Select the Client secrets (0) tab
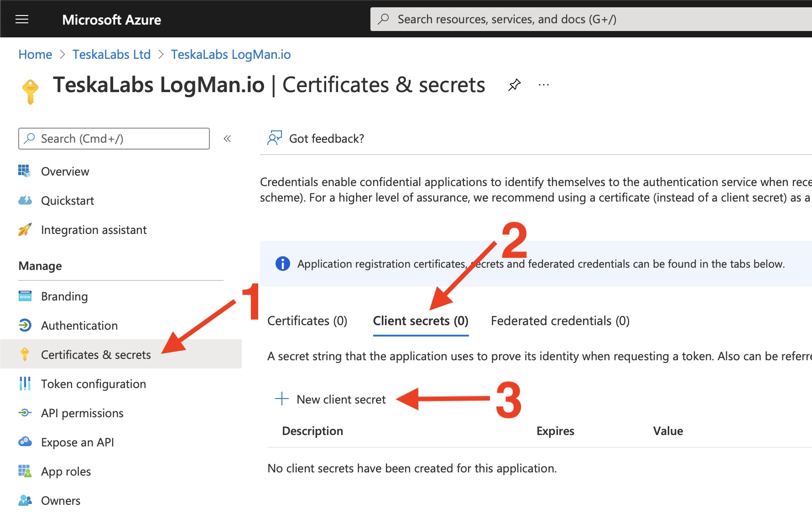 tap(421, 321)
